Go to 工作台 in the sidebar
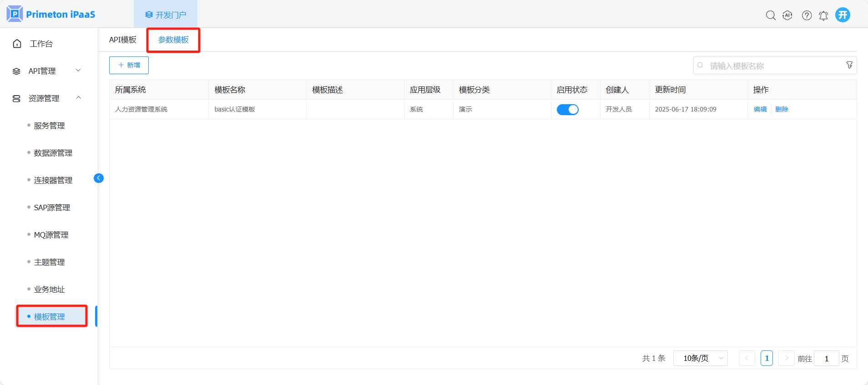 [x=41, y=44]
